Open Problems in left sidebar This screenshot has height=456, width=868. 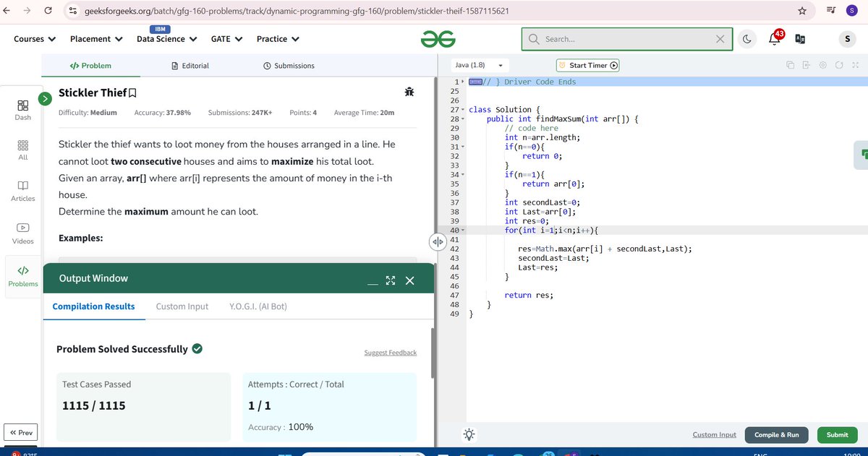[x=23, y=276]
